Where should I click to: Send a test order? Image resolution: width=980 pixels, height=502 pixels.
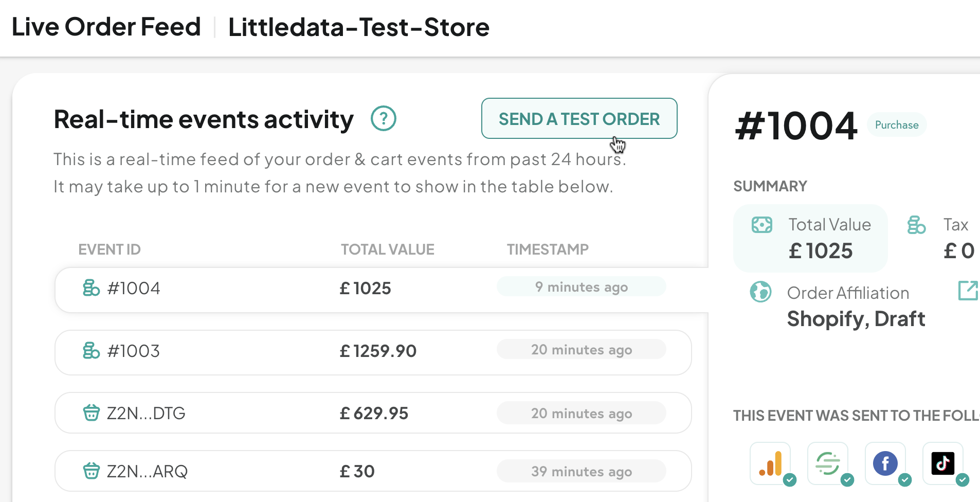pyautogui.click(x=579, y=118)
